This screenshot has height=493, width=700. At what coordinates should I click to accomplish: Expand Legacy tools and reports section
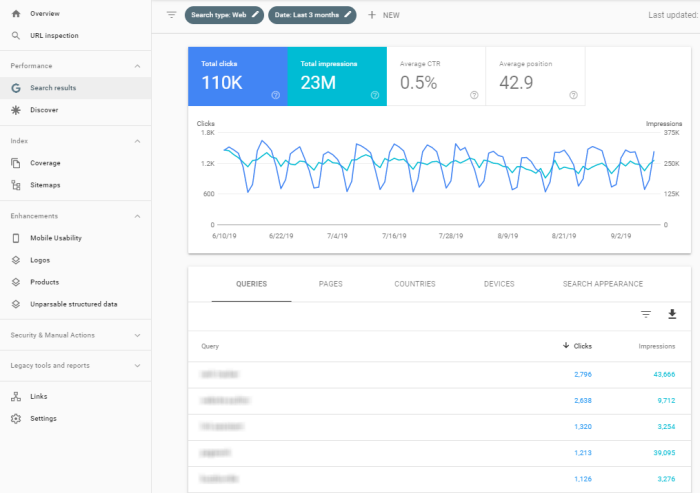(137, 366)
